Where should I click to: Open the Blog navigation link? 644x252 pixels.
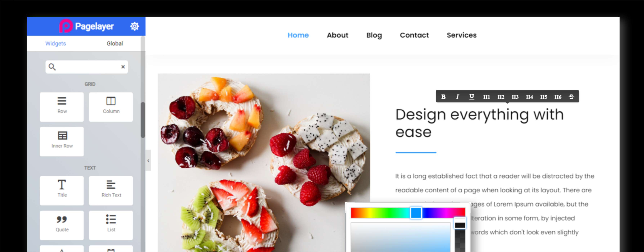pos(374,35)
